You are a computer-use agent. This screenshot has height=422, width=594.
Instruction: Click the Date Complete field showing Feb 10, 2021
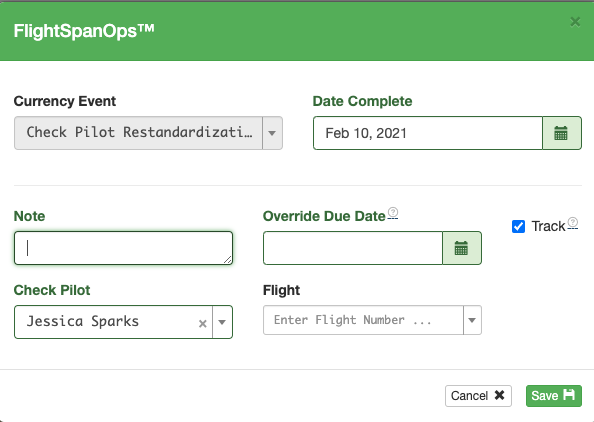click(428, 133)
